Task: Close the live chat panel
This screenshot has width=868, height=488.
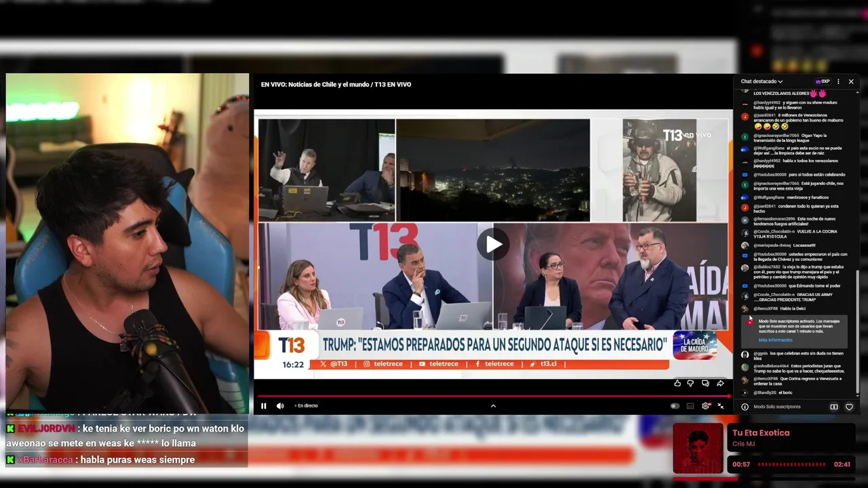Action: pos(851,81)
